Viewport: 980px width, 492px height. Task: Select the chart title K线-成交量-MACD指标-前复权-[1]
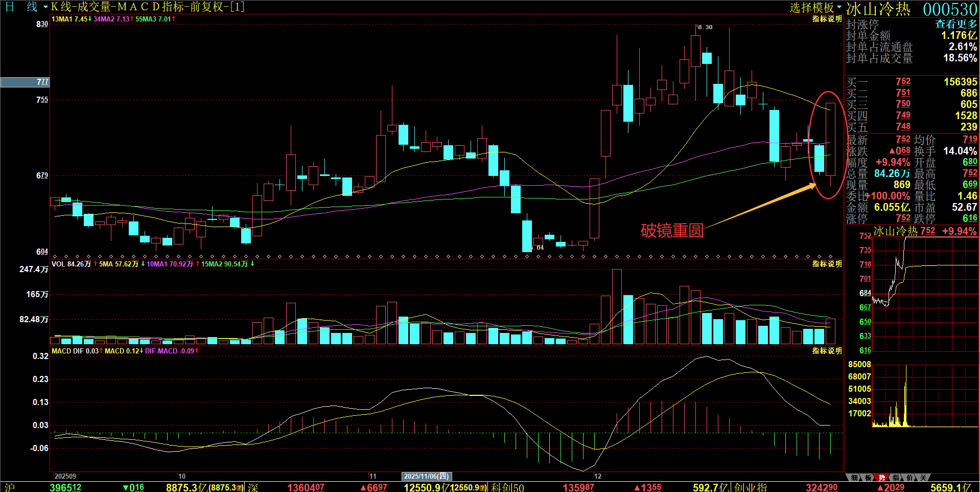pyautogui.click(x=148, y=7)
